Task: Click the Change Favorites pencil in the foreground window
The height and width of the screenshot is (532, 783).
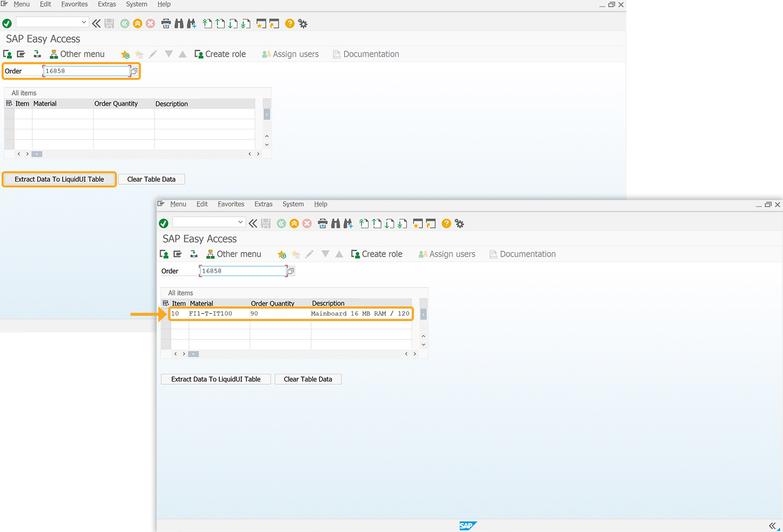Action: point(310,254)
